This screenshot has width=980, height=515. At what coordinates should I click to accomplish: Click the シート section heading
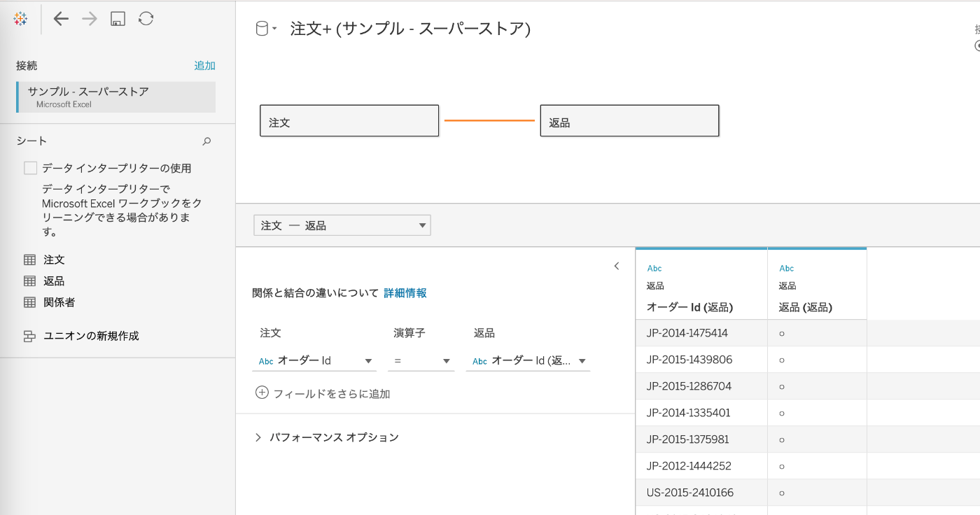[31, 141]
